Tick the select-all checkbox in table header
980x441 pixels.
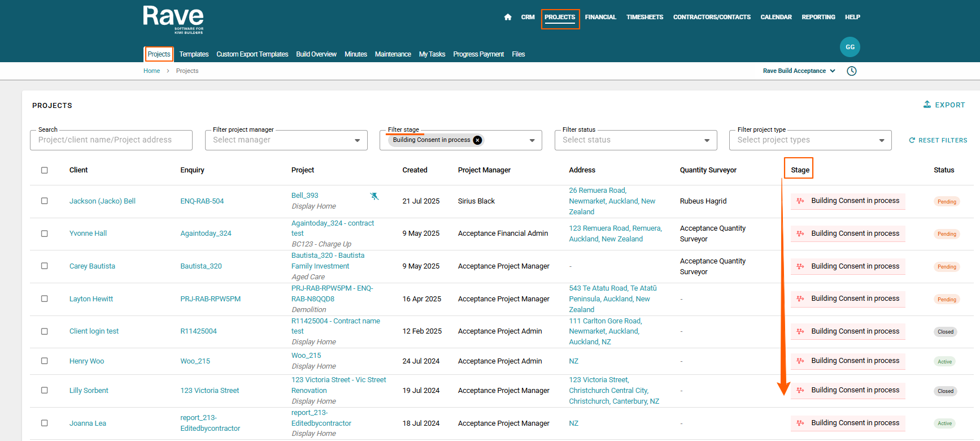coord(45,170)
